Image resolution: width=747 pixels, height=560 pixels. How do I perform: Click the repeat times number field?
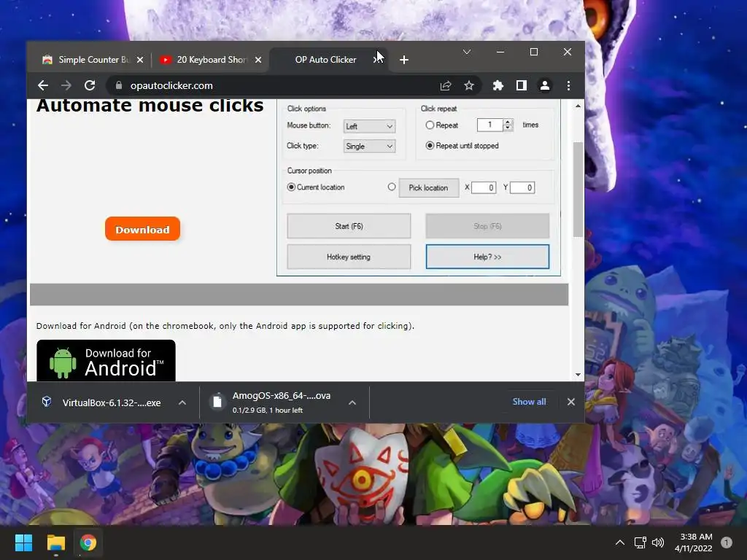[489, 125]
